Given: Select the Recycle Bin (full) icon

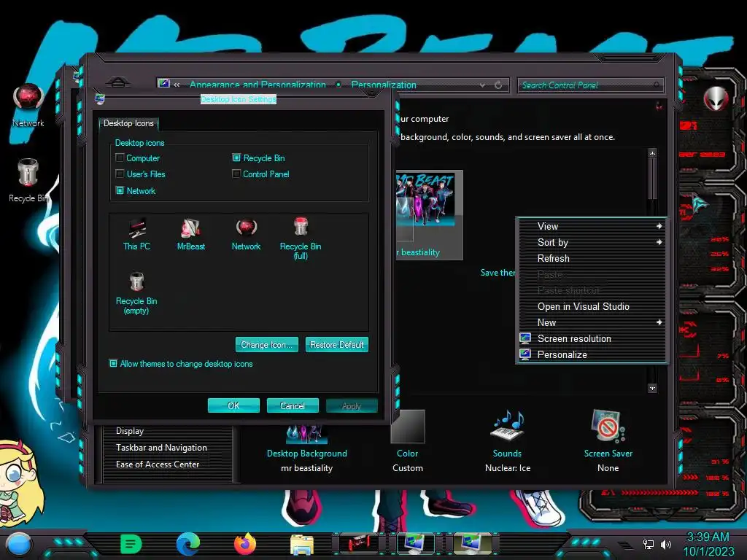Looking at the screenshot, I should pos(301,238).
